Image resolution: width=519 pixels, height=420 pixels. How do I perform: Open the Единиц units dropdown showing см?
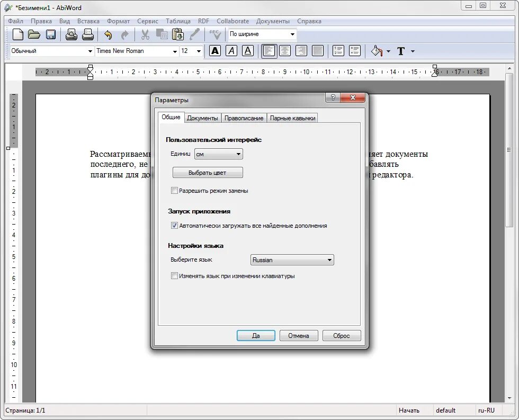tap(218, 154)
